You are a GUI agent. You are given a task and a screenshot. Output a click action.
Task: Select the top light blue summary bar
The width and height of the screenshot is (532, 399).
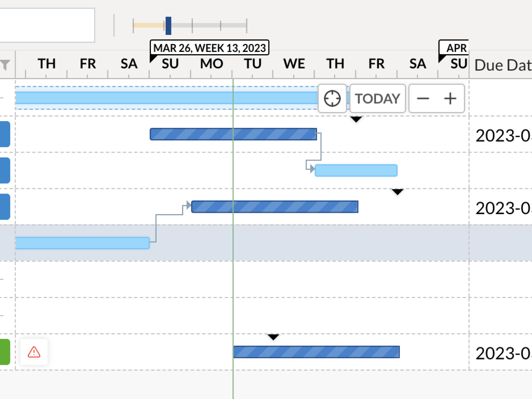pyautogui.click(x=166, y=98)
